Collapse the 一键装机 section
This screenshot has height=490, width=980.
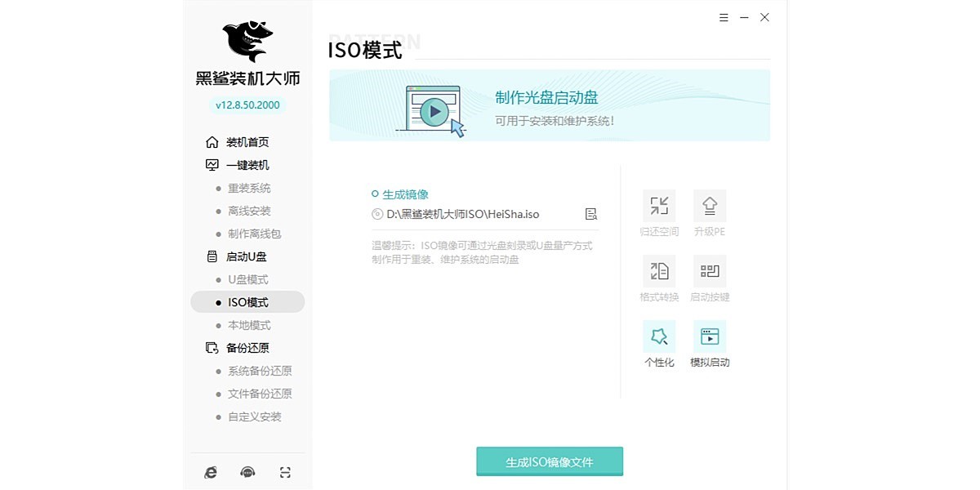(247, 165)
